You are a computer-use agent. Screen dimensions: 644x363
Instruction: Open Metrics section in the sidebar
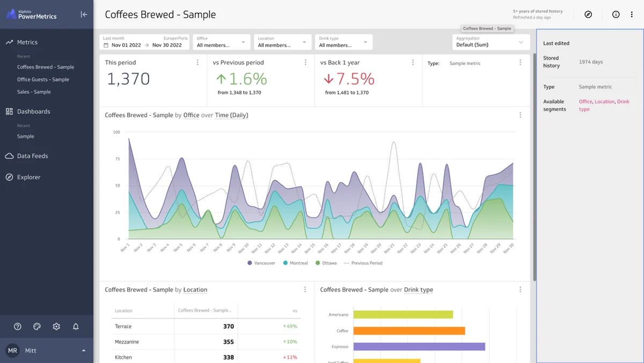27,42
